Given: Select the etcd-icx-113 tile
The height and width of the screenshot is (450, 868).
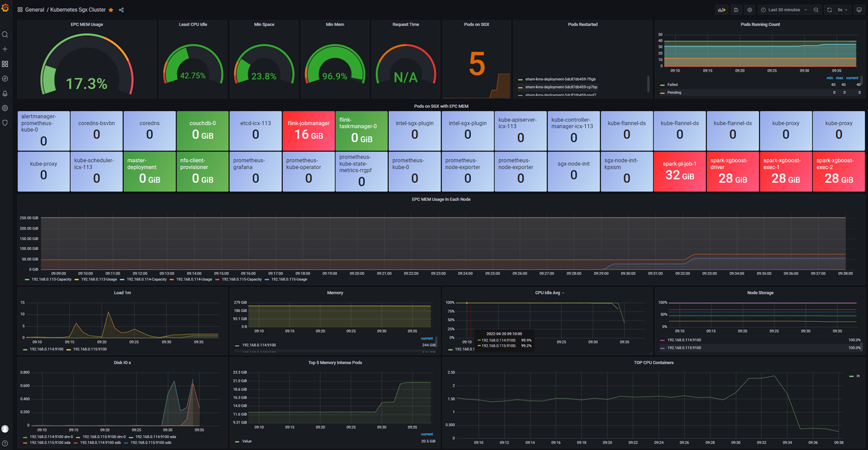Looking at the screenshot, I should pyautogui.click(x=255, y=131).
